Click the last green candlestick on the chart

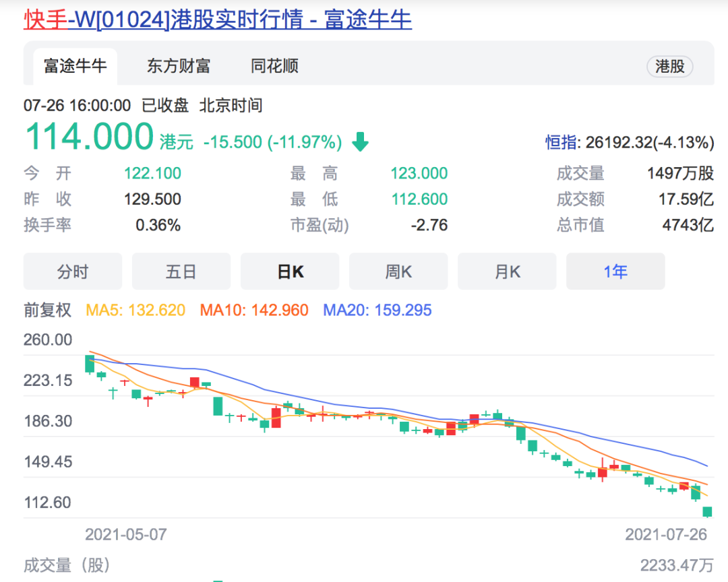coord(707,512)
